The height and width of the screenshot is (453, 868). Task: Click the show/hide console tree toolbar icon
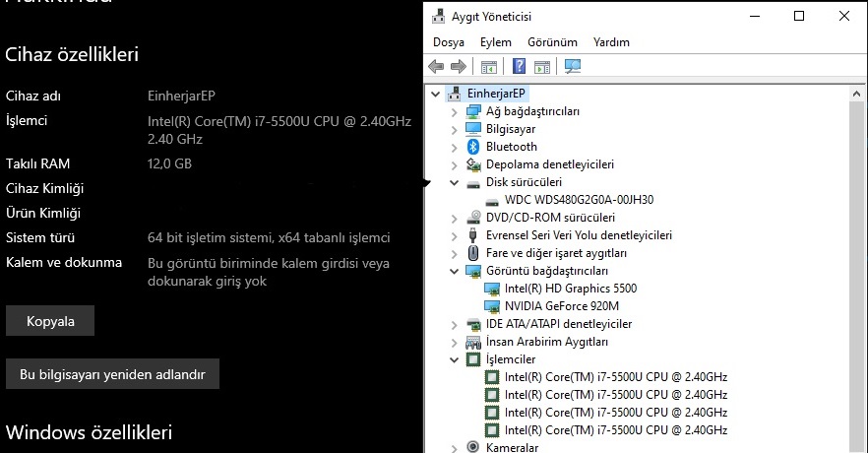(x=489, y=66)
